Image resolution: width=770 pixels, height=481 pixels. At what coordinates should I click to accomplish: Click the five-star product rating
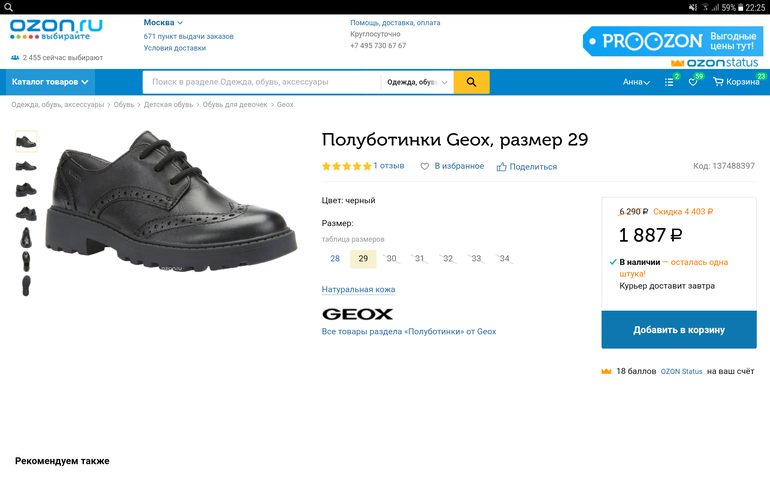(346, 166)
